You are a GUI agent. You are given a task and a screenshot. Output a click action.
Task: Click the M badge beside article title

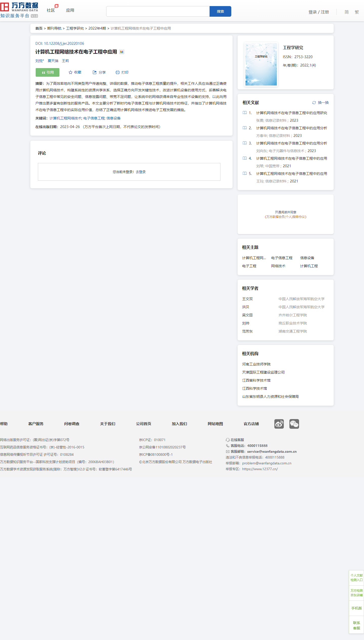coord(122,52)
